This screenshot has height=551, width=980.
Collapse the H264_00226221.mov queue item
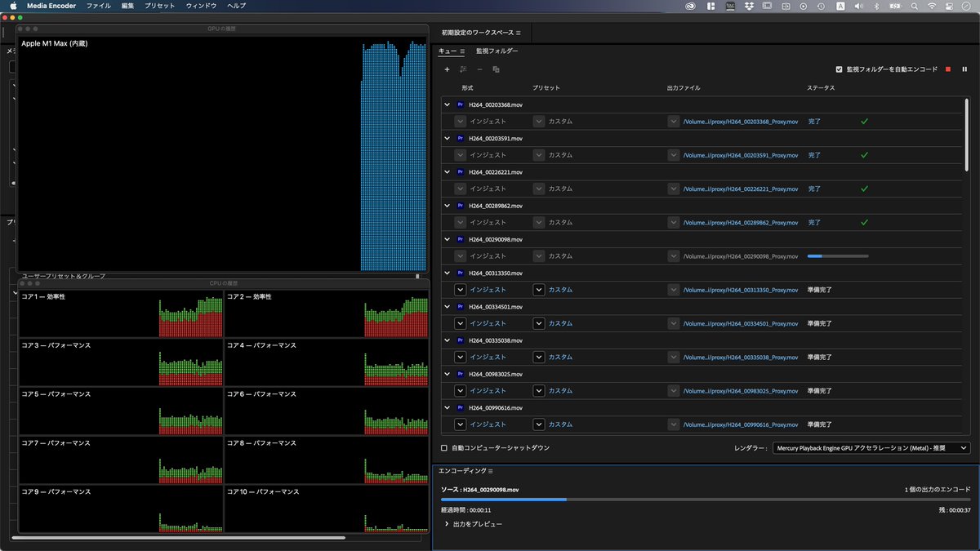tap(447, 172)
